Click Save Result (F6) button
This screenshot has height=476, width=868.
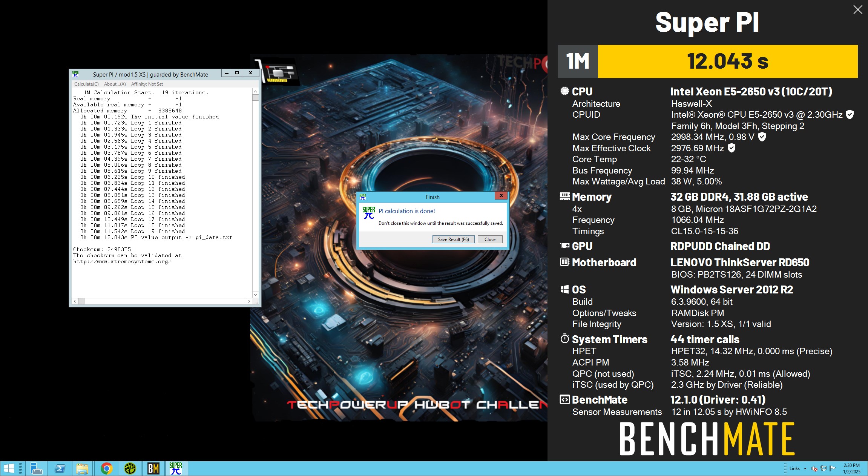[453, 239]
